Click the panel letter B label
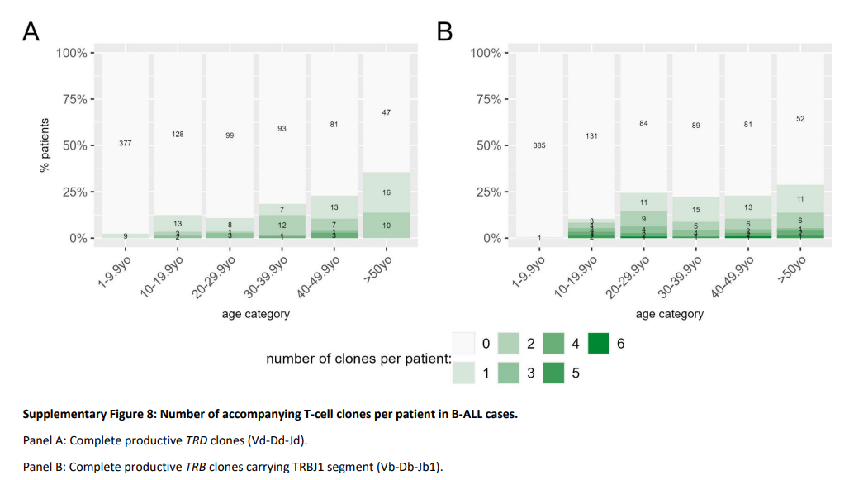868x480 pixels. (x=446, y=31)
